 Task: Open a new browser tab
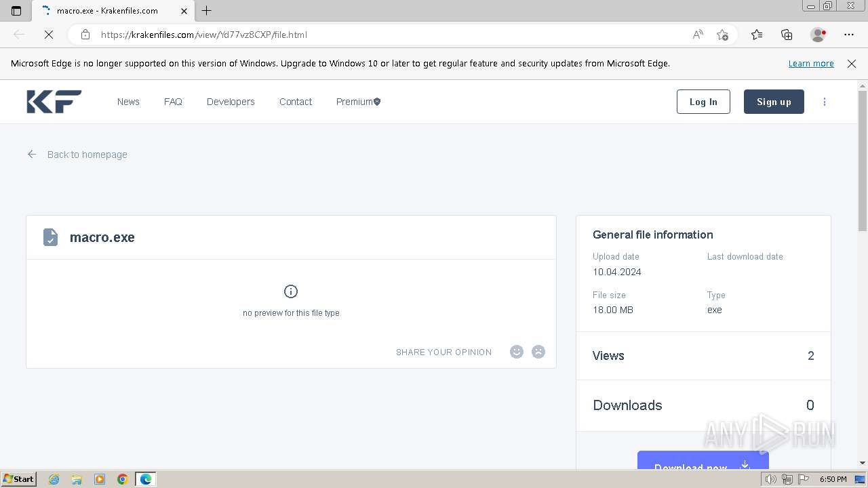coord(207,11)
